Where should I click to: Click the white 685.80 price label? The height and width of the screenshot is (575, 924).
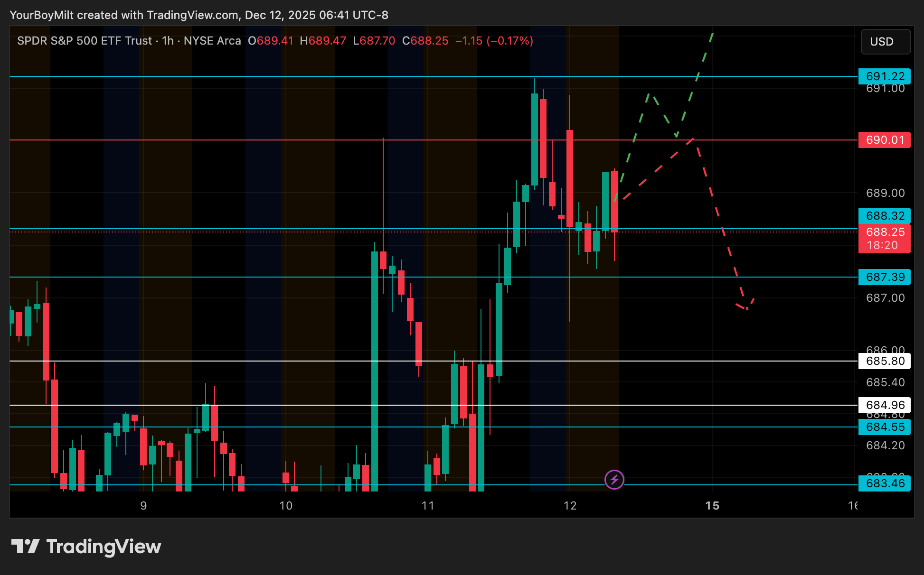(x=884, y=361)
